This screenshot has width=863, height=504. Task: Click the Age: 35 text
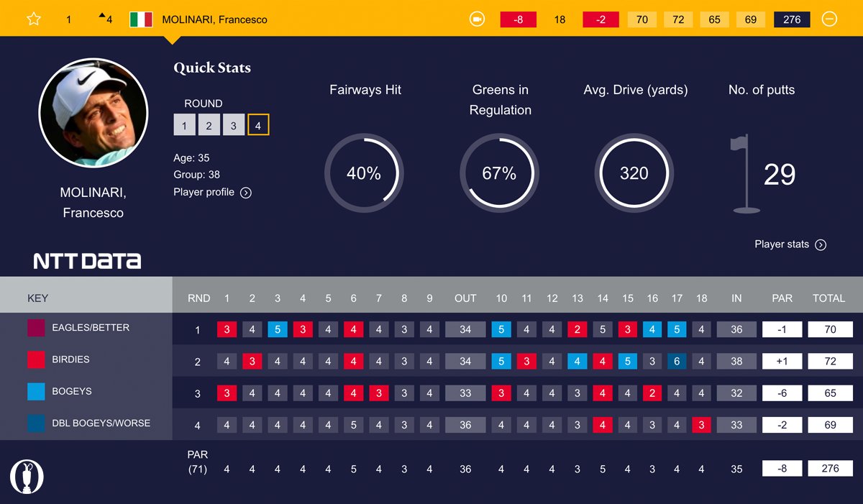point(191,157)
